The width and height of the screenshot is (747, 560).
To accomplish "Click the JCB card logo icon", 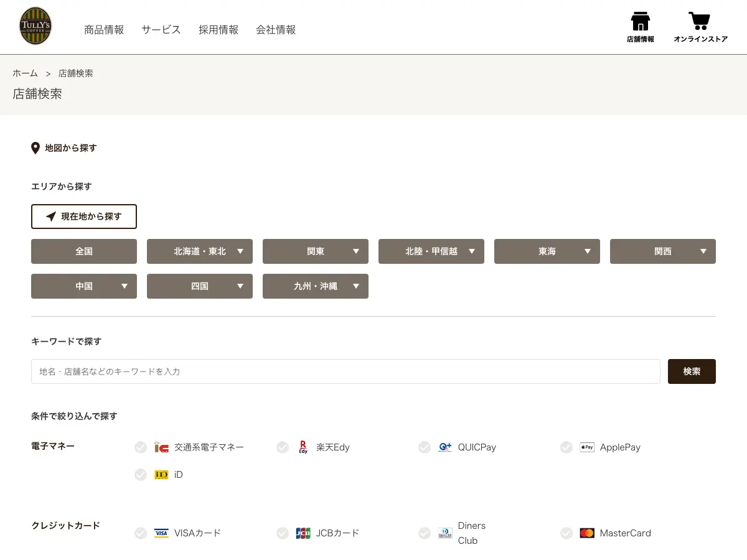I will (303, 533).
